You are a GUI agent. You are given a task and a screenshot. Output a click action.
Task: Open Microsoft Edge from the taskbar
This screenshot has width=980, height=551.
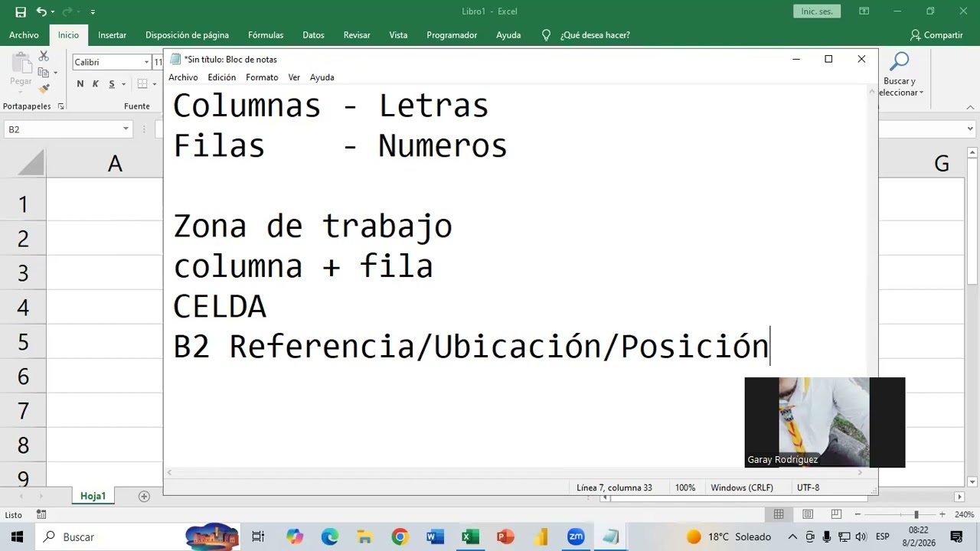coord(329,536)
